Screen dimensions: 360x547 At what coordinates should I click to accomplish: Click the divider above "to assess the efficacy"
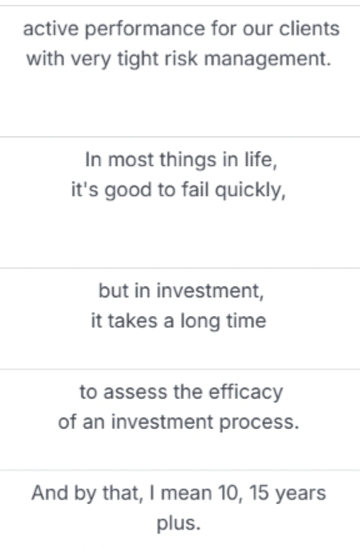click(180, 369)
